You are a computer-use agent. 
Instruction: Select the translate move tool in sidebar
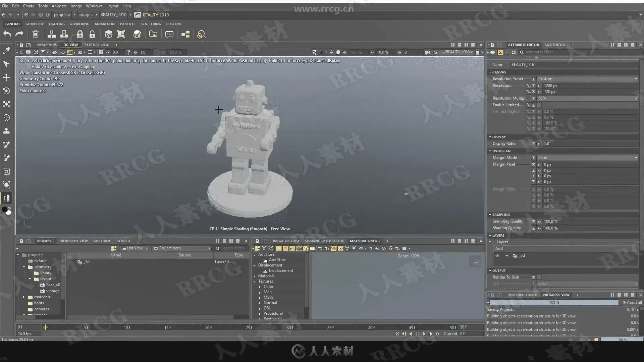click(6, 77)
